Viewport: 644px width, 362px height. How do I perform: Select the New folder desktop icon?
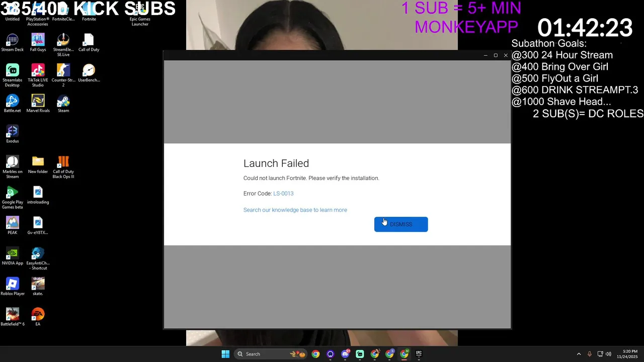click(x=38, y=165)
